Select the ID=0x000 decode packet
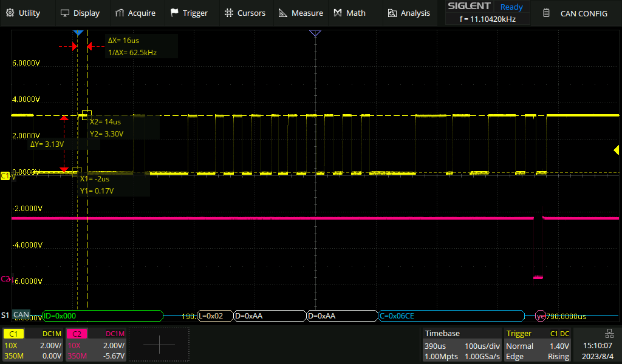622x364 pixels. point(102,315)
